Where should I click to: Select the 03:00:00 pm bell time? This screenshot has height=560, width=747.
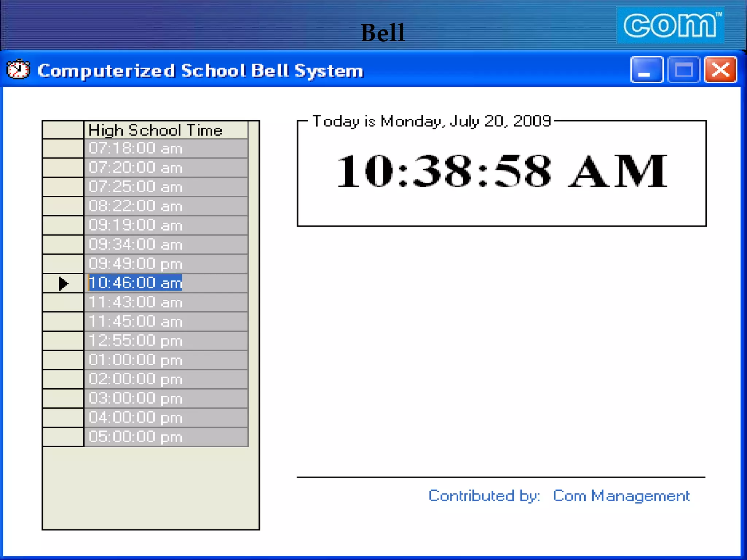(x=166, y=398)
